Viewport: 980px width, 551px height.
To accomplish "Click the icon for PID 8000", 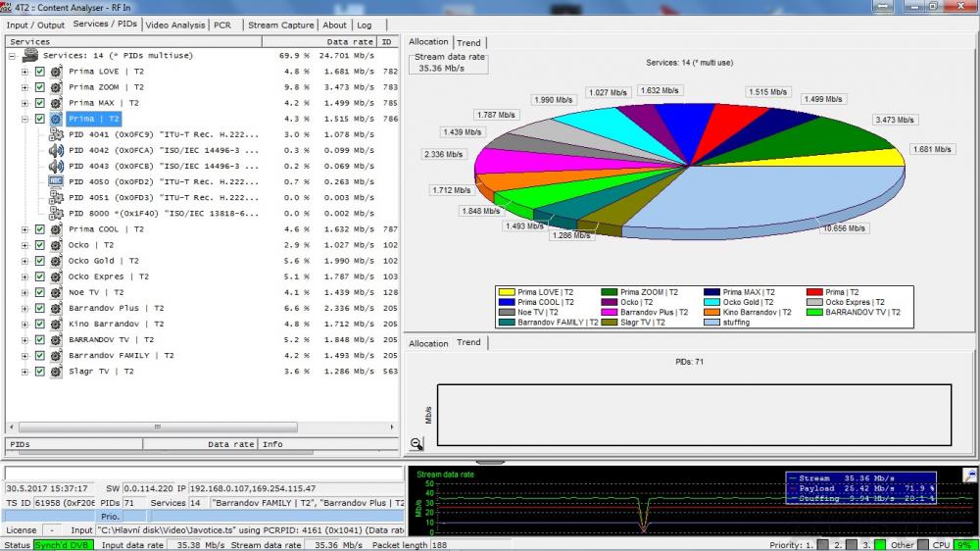I will coord(56,214).
